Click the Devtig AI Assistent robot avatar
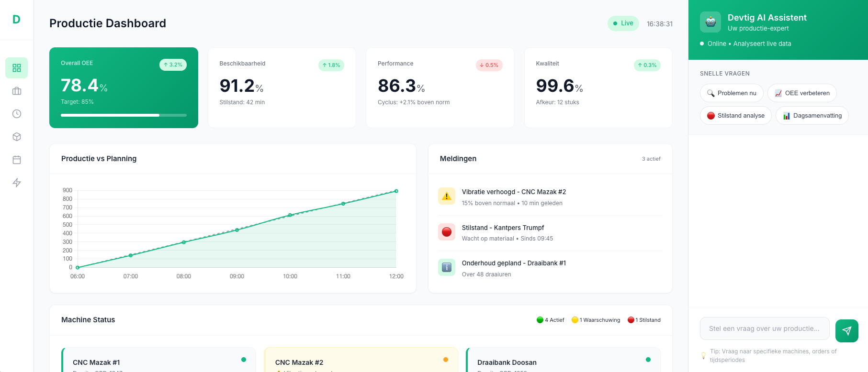 710,22
